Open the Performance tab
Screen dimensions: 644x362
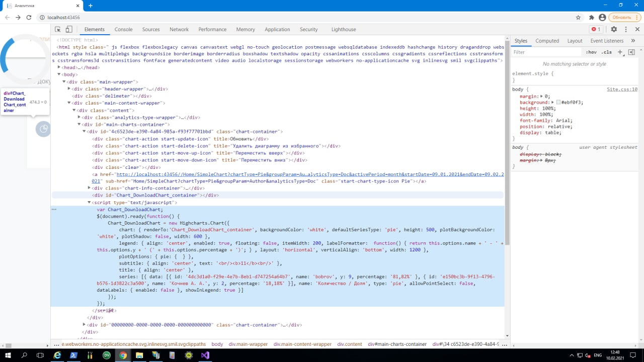(212, 30)
